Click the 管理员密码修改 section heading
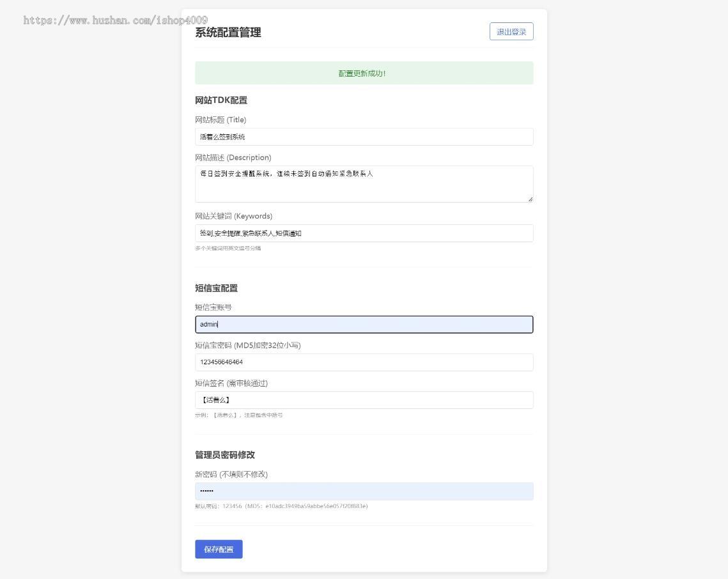 (225, 455)
